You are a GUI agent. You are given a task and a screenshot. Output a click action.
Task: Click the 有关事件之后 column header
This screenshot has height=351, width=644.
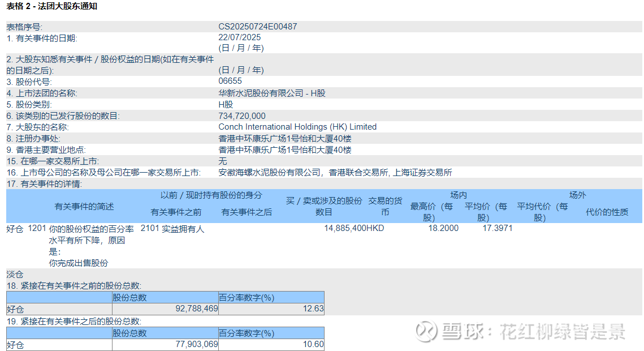[247, 212]
